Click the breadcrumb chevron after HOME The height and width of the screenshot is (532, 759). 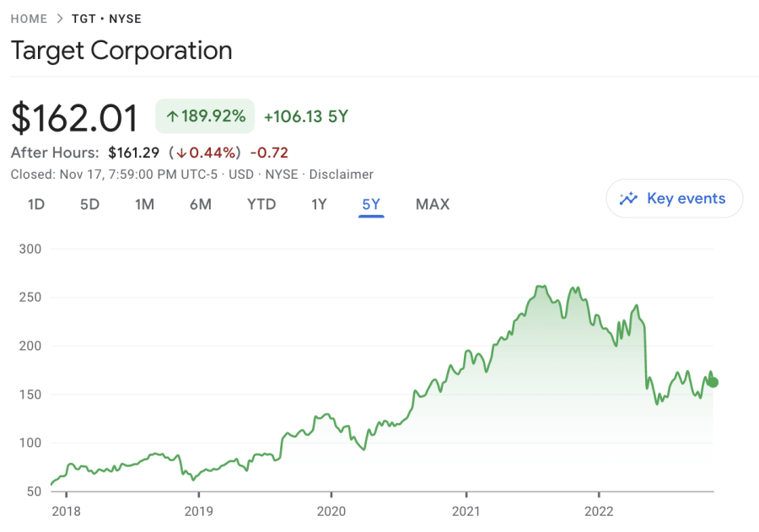tap(59, 19)
